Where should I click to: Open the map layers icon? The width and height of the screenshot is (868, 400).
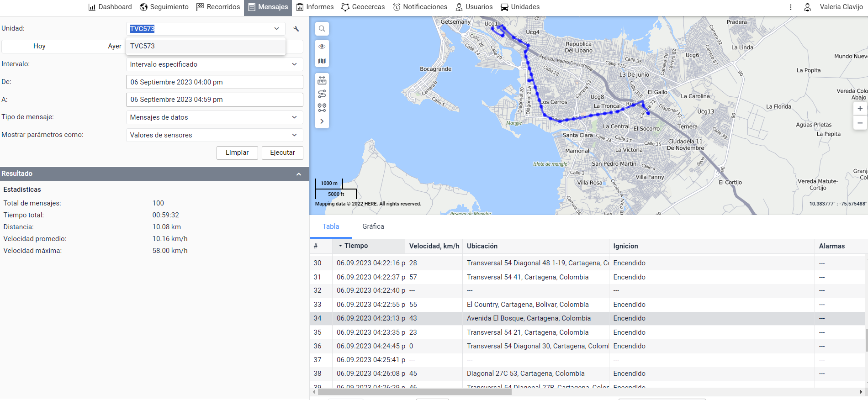point(322,61)
